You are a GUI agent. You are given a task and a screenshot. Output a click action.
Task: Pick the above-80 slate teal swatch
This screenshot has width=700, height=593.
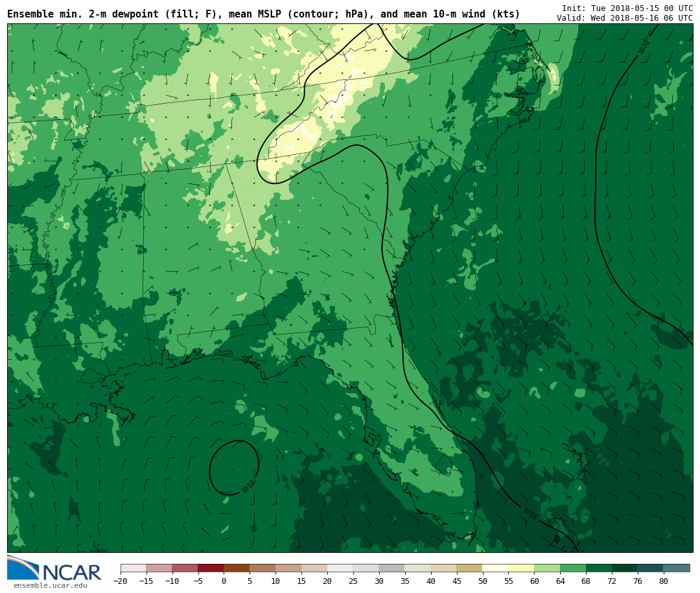(677, 568)
